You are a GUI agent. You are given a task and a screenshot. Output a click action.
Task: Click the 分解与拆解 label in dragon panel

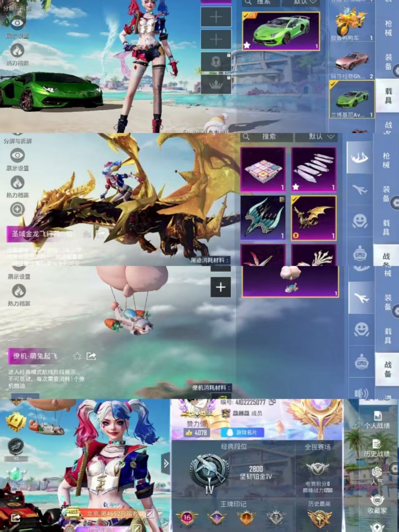click(x=18, y=141)
